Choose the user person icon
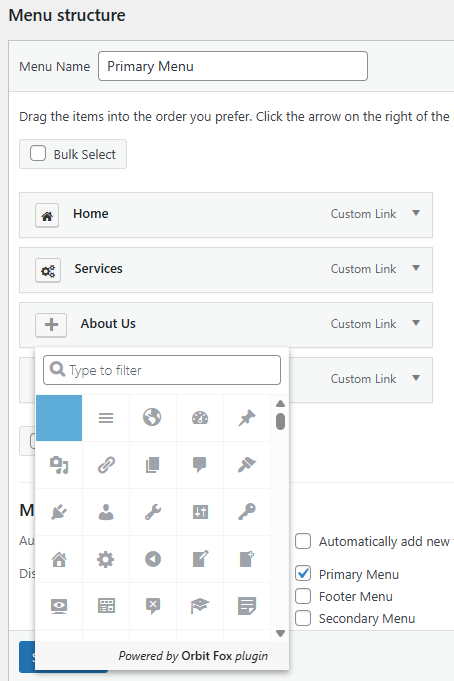 pos(106,512)
